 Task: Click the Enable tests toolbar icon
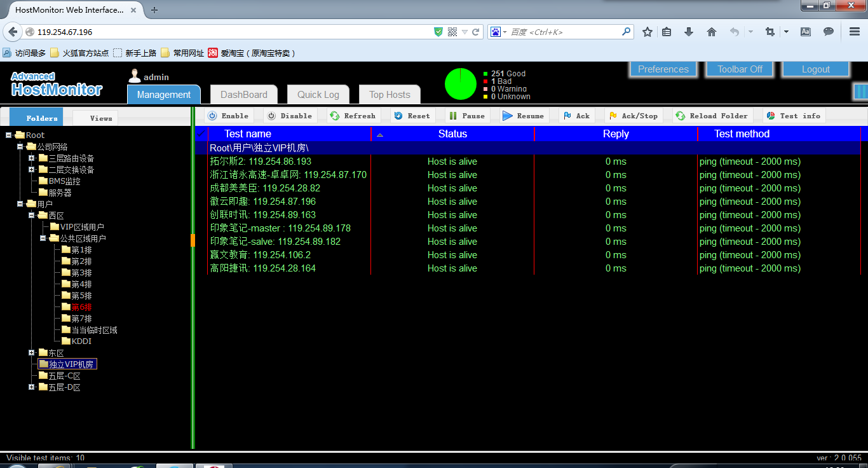pyautogui.click(x=213, y=116)
